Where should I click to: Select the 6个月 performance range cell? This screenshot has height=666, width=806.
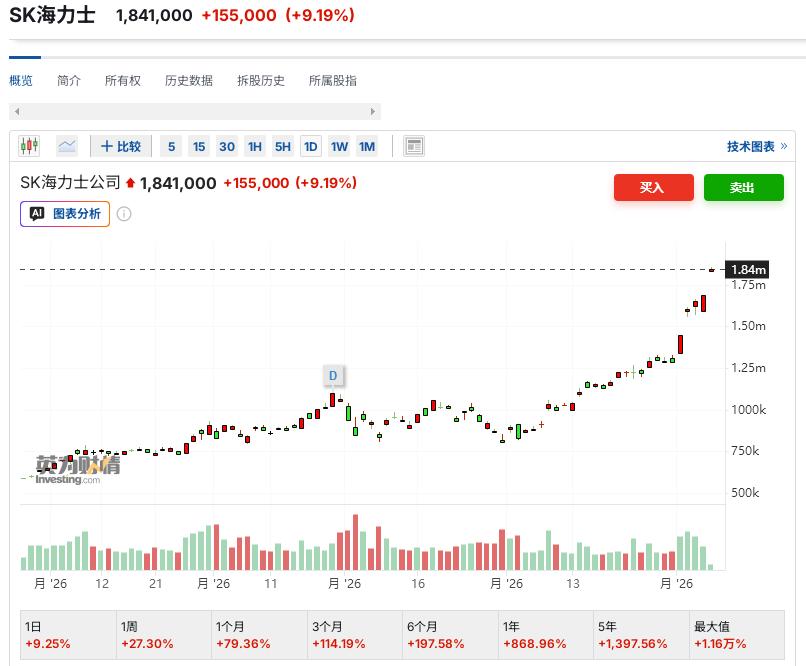pos(450,635)
